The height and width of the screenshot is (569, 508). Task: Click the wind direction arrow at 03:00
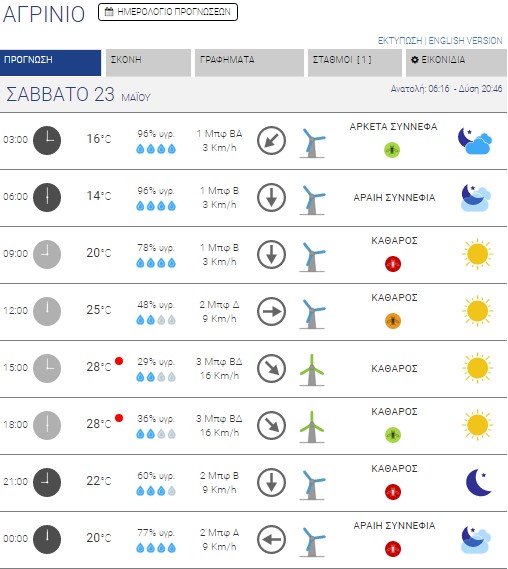point(271,140)
